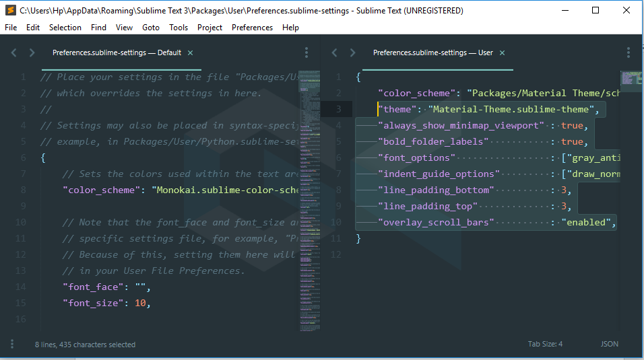This screenshot has height=360, width=644.
Task: Click the left pane previous-tab arrow
Action: coord(14,52)
